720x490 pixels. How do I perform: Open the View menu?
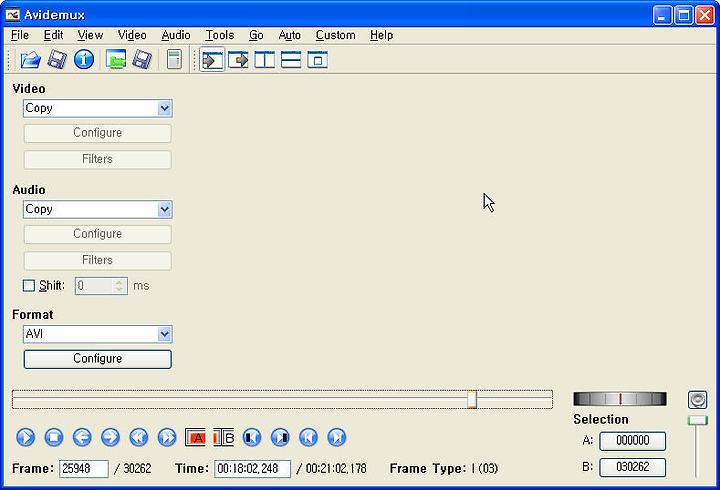pos(90,35)
